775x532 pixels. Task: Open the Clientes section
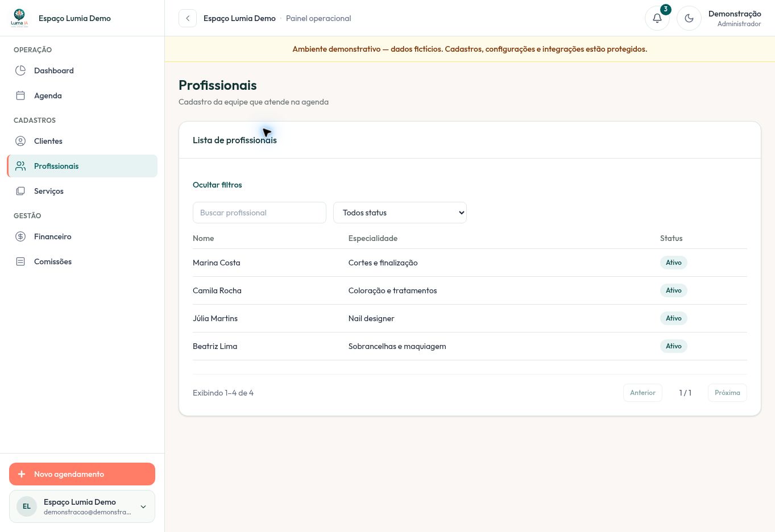pyautogui.click(x=82, y=141)
